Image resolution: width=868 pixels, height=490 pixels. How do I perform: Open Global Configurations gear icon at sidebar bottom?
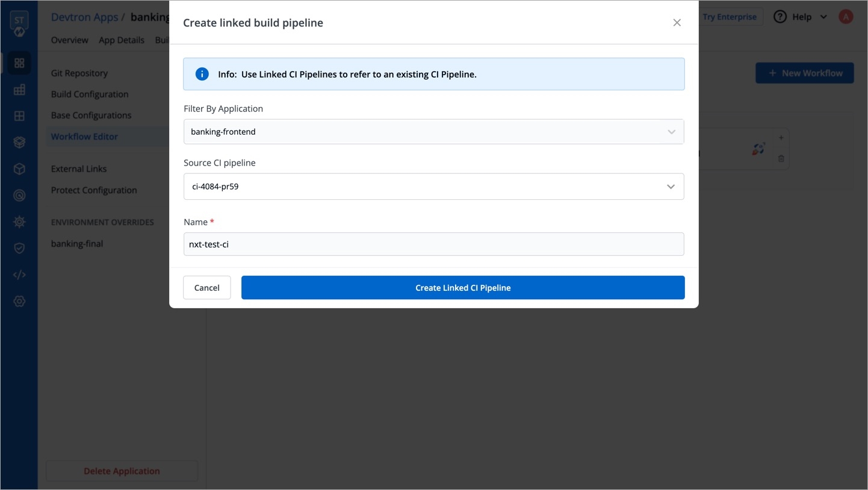[x=19, y=302]
